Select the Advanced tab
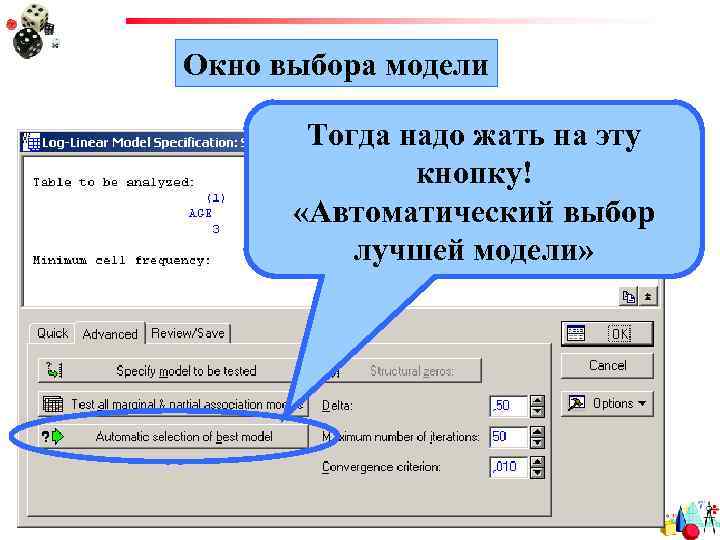Screen dimensions: 720x540 [110, 333]
